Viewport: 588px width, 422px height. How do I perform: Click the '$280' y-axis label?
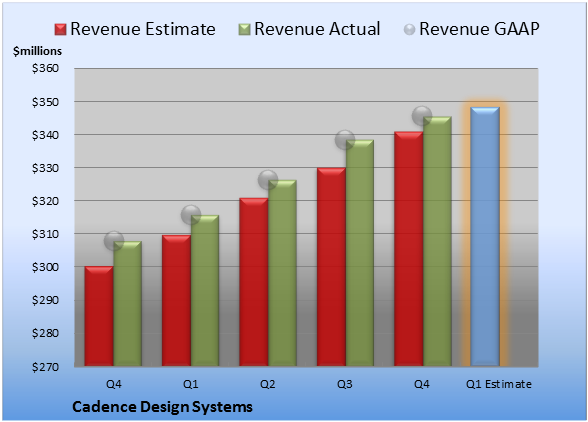coord(45,333)
